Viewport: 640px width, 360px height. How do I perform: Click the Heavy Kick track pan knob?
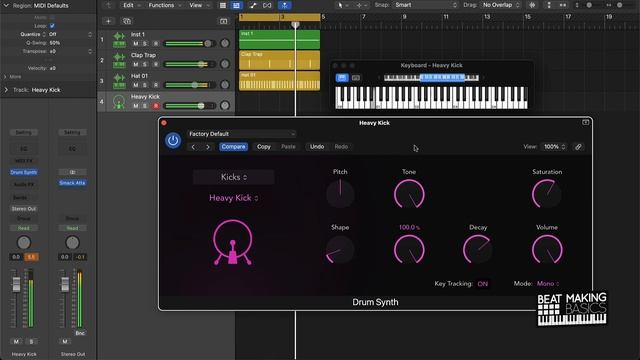click(x=225, y=106)
